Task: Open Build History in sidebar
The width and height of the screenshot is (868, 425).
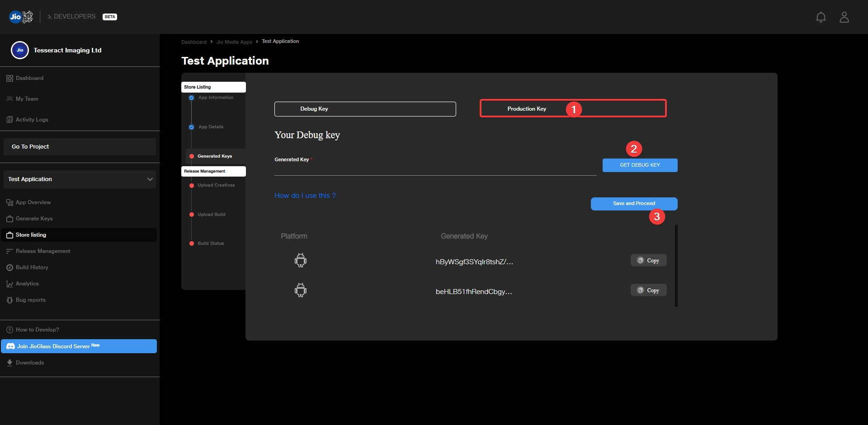Action: point(32,267)
